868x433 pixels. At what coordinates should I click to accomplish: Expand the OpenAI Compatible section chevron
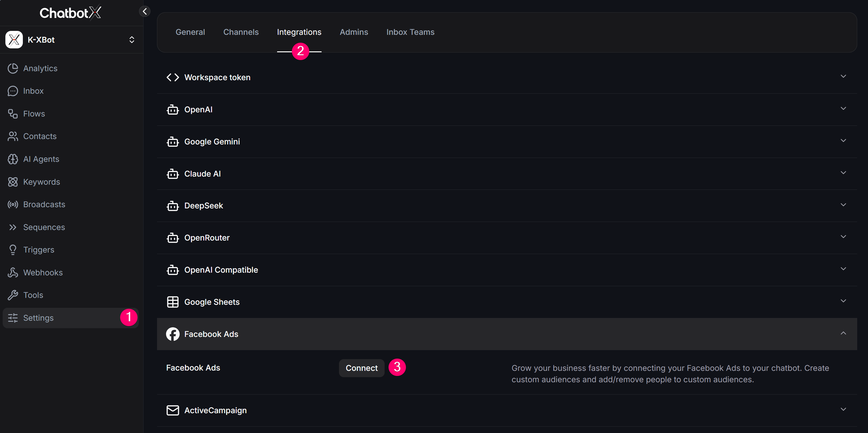[843, 269]
